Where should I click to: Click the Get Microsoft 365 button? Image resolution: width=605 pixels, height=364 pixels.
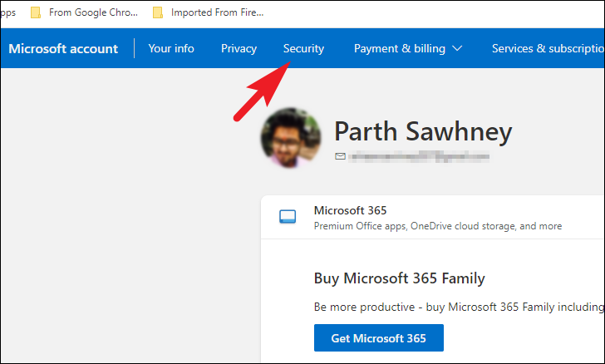tap(378, 338)
